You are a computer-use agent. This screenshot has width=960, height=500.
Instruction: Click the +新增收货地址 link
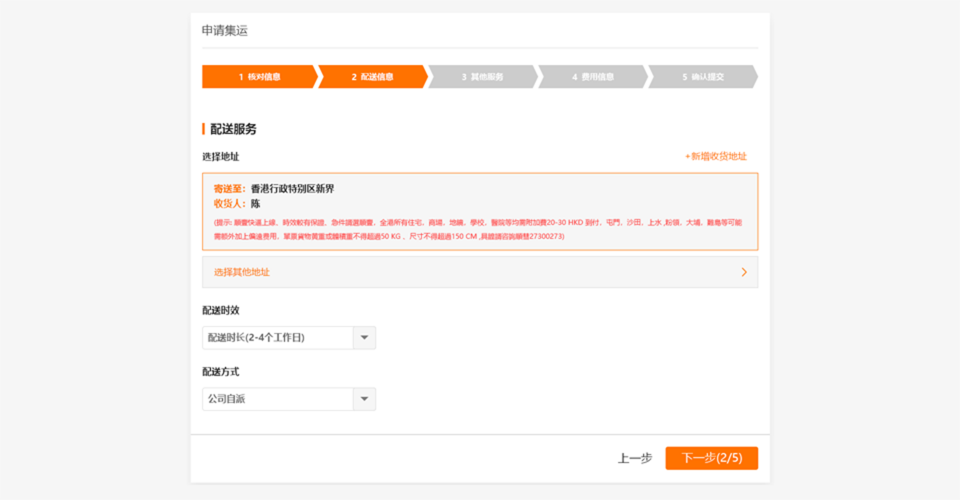(715, 156)
